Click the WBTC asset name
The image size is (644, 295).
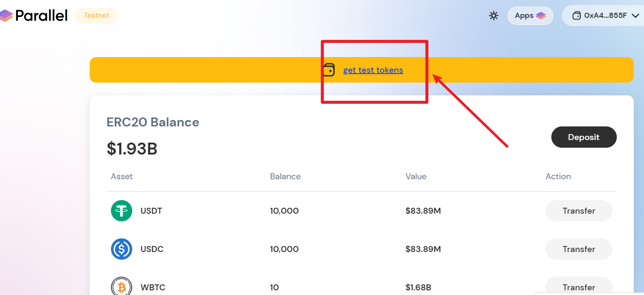pyautogui.click(x=153, y=287)
